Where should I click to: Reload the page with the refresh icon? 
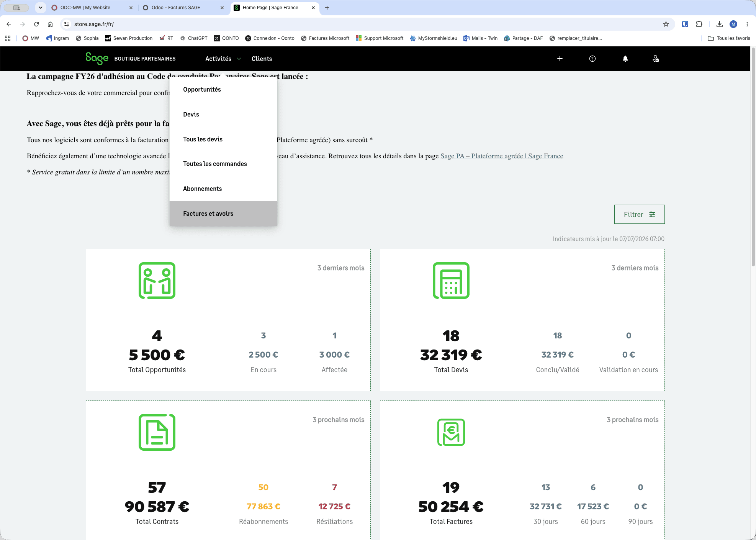click(36, 24)
